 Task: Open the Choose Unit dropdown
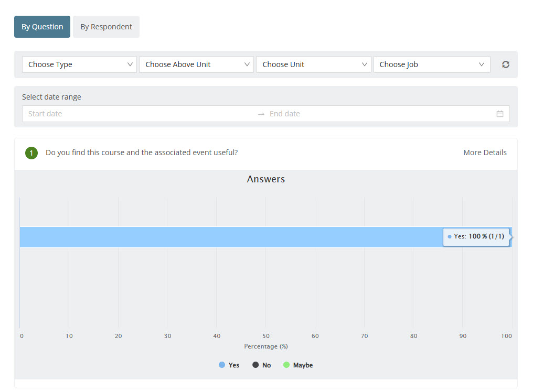[313, 64]
